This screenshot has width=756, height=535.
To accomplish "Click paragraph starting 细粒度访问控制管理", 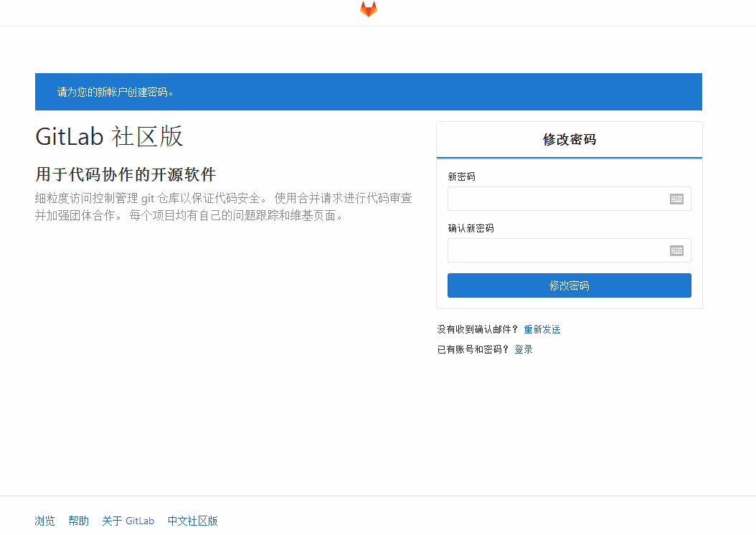I will [224, 207].
